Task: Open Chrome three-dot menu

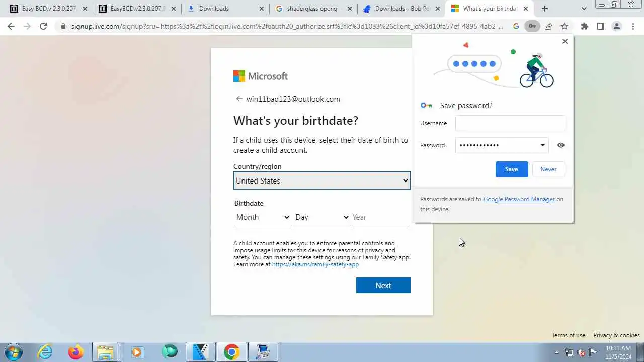Action: 633,26
